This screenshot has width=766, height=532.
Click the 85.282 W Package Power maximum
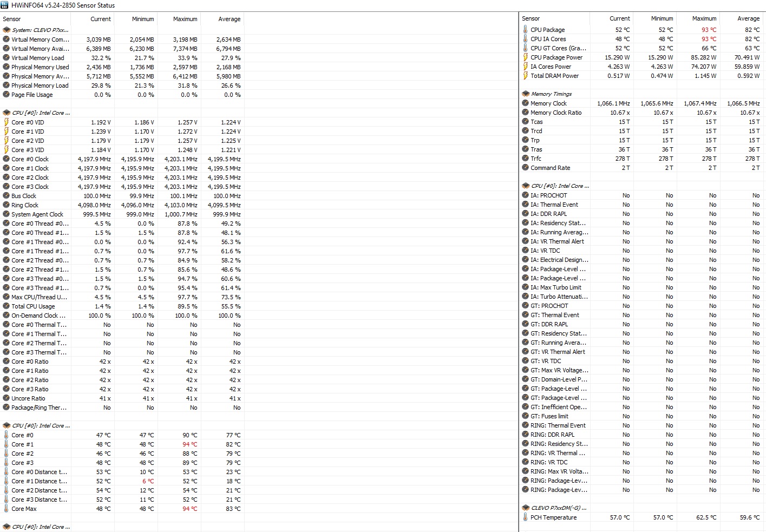click(x=703, y=57)
